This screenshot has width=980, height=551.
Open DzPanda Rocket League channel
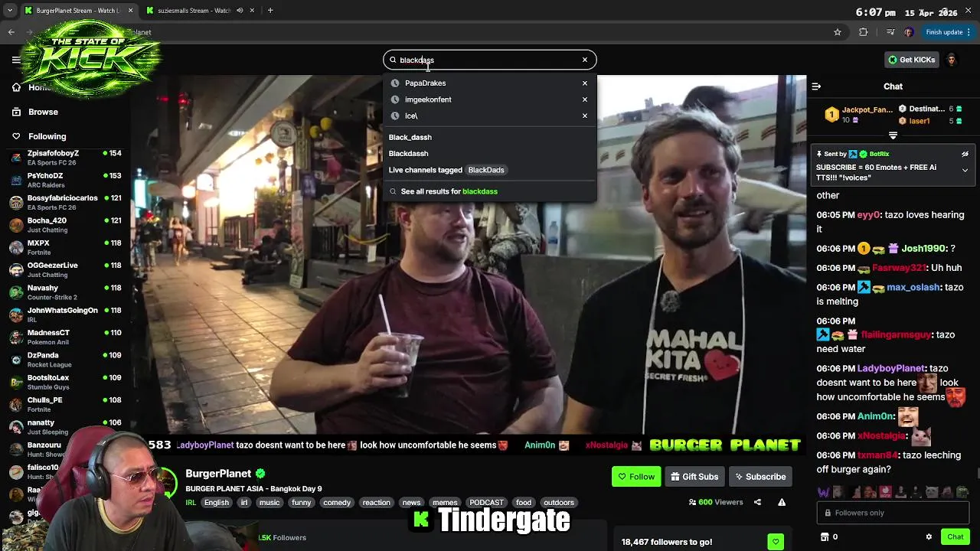(x=65, y=360)
